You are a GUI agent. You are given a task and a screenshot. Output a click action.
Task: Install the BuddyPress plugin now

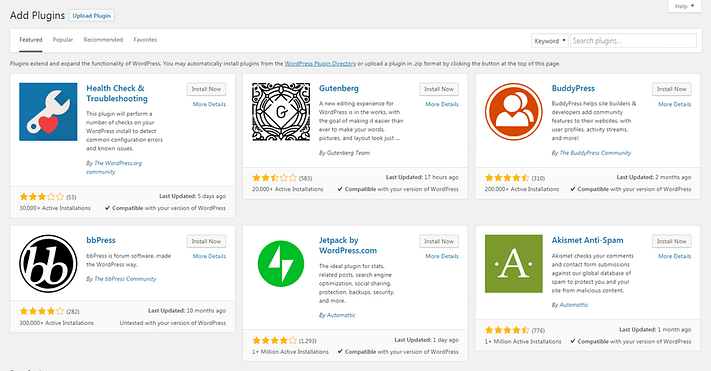click(x=672, y=89)
